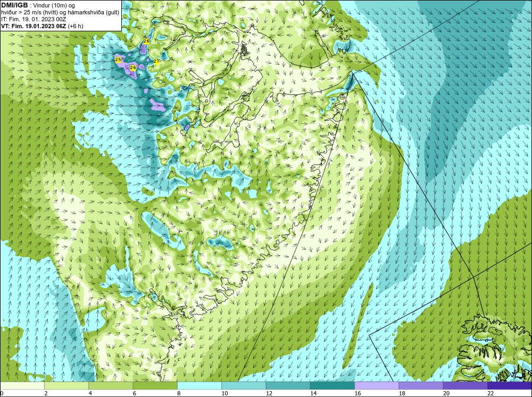Click the legend scale number 18
The image size is (532, 397).
(x=402, y=393)
